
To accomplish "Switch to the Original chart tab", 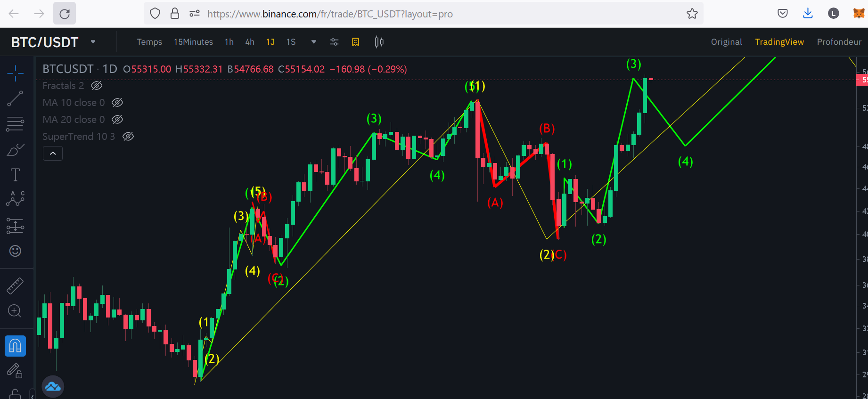I will [726, 42].
